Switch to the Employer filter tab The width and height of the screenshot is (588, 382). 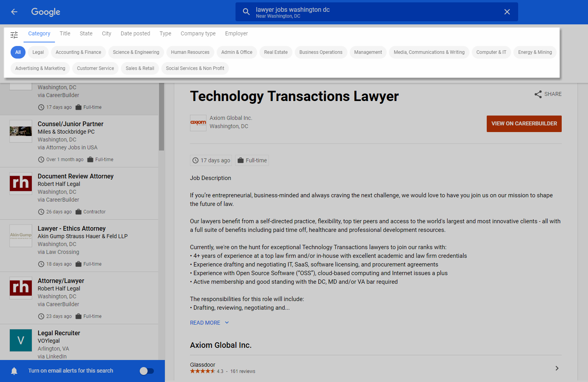point(236,34)
